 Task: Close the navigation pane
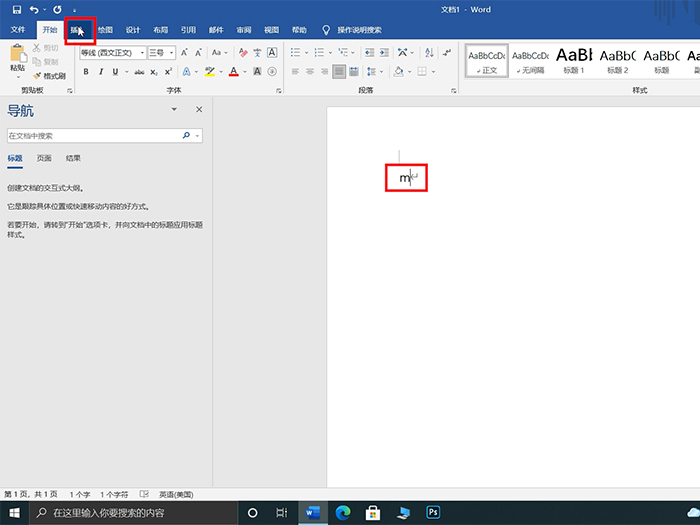click(199, 109)
